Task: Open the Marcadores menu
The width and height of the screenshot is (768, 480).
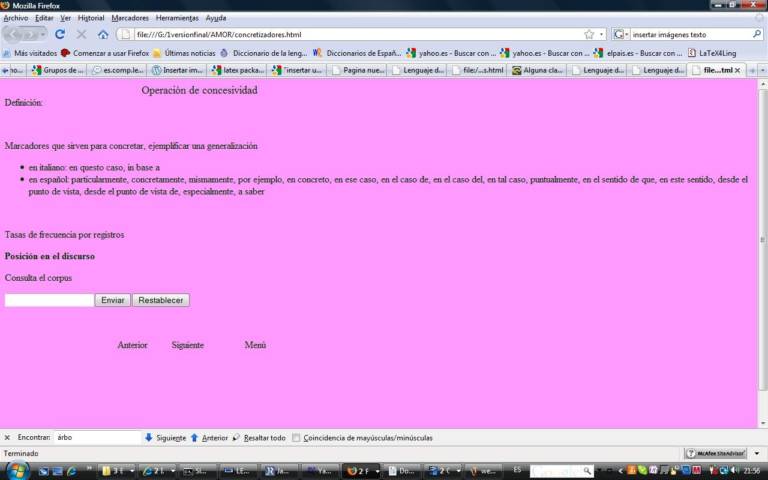Action: coord(130,18)
